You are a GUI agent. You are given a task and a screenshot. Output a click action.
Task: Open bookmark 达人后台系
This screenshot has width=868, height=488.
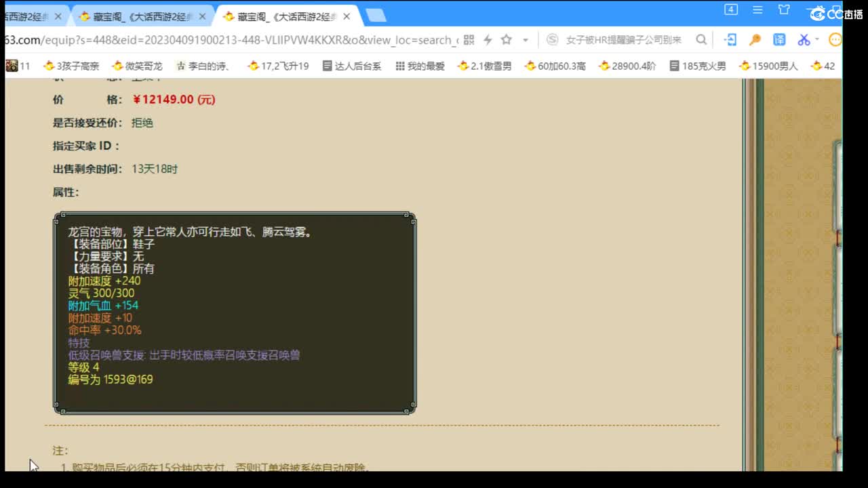pyautogui.click(x=351, y=66)
